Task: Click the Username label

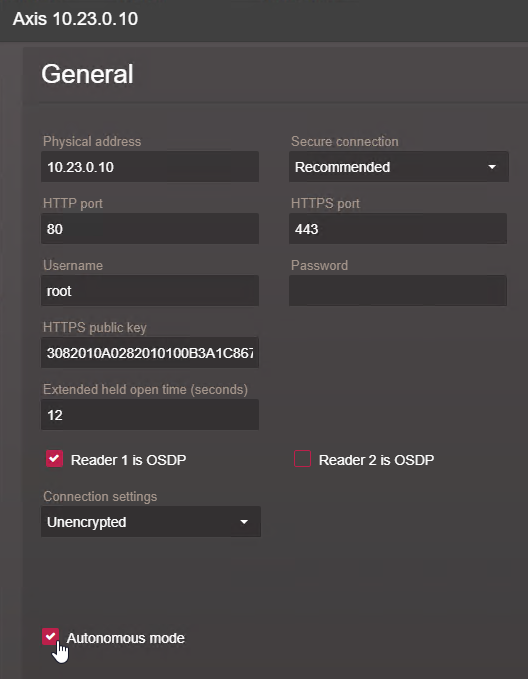Action: (x=73, y=265)
